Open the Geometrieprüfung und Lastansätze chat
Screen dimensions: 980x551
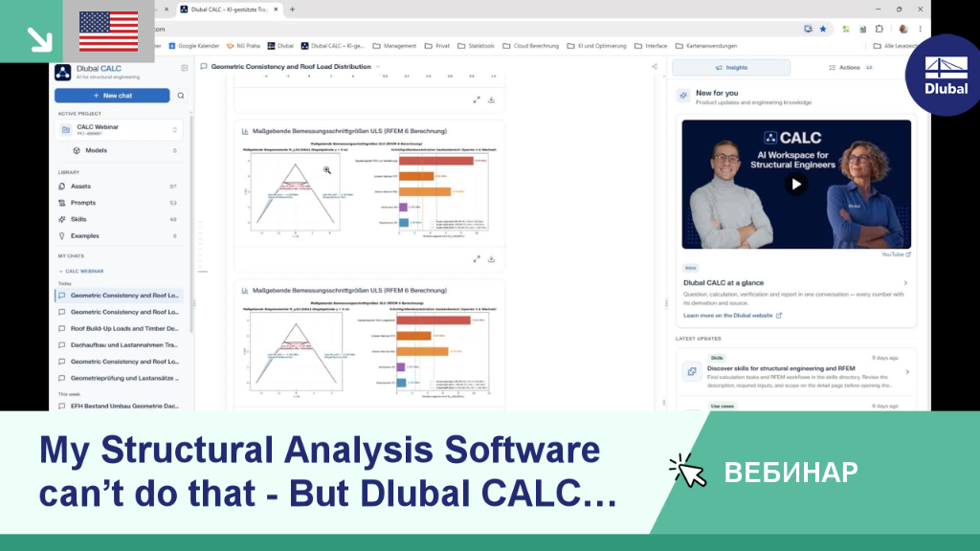119,378
